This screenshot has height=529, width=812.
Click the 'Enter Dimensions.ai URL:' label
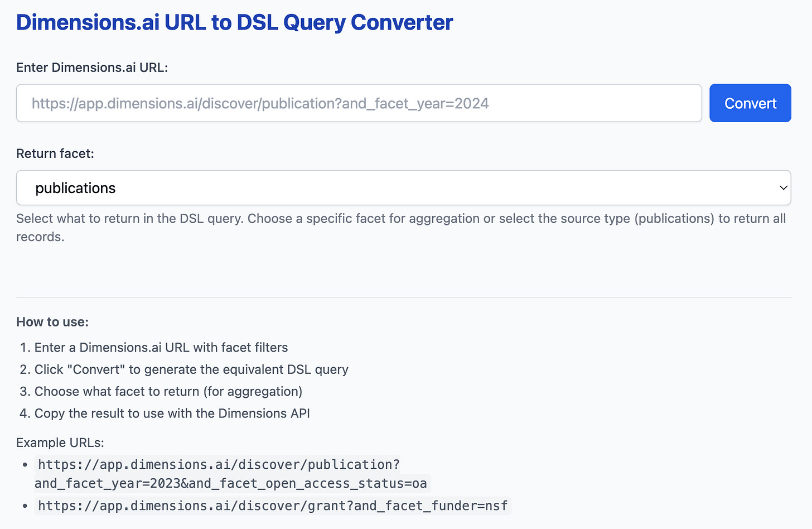(x=92, y=68)
